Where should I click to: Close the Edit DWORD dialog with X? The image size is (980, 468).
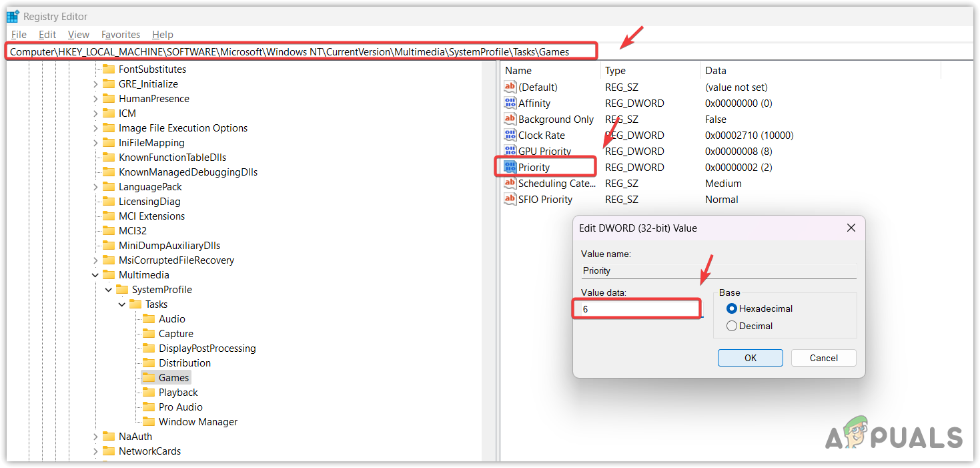851,228
